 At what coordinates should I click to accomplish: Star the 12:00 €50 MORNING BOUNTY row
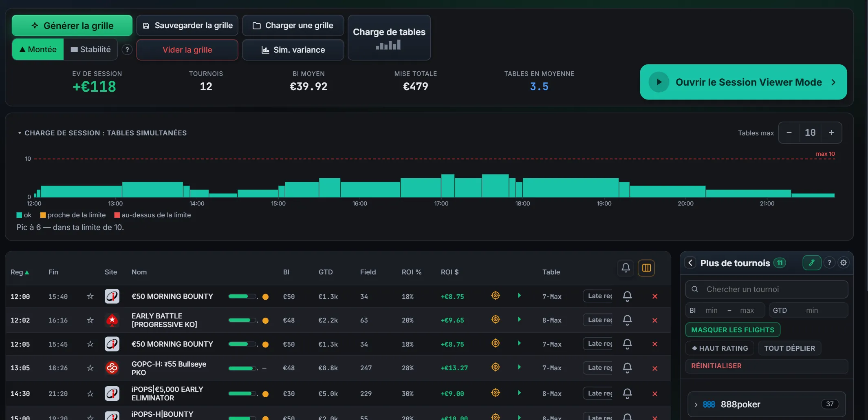tap(90, 296)
